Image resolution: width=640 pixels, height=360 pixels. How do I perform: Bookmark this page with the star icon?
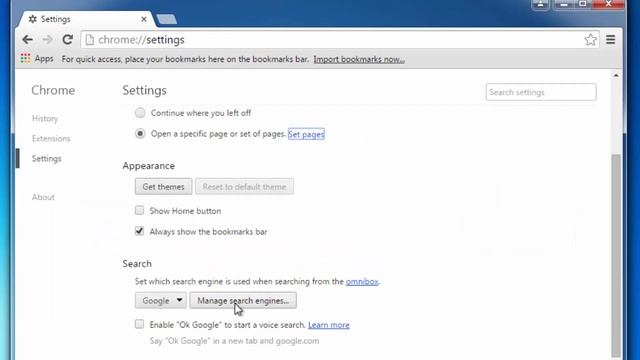590,40
